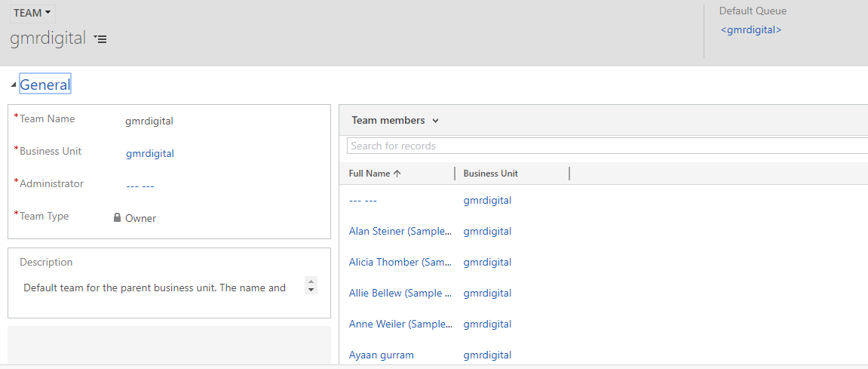Click the description scroll down arrow

[x=311, y=290]
